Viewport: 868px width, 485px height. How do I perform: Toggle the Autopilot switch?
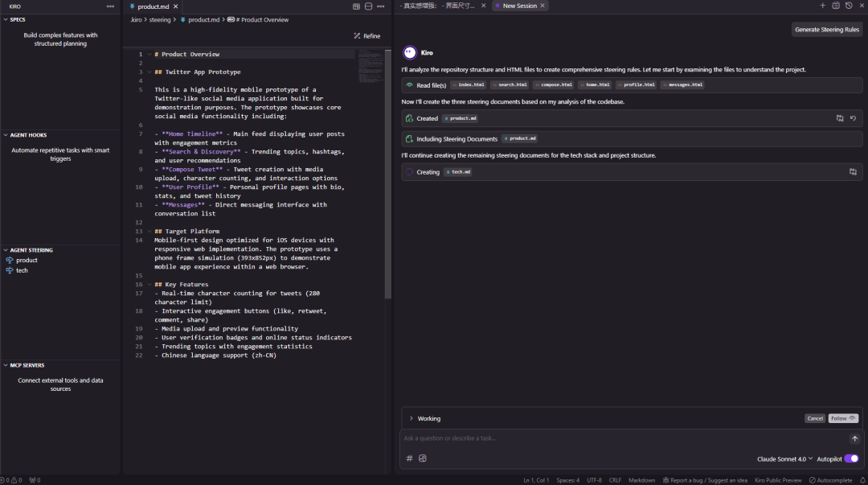point(851,458)
